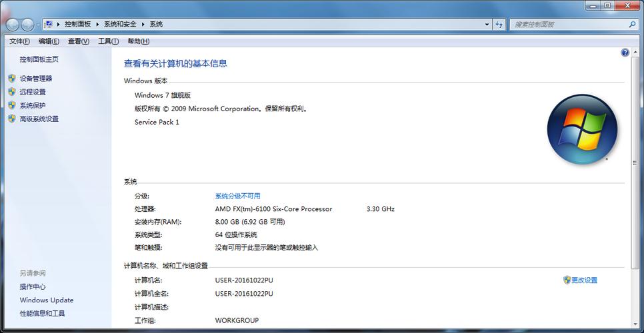644x333 pixels.
Task: Click the 另请参阅 heading in sidebar
Action: (33, 273)
